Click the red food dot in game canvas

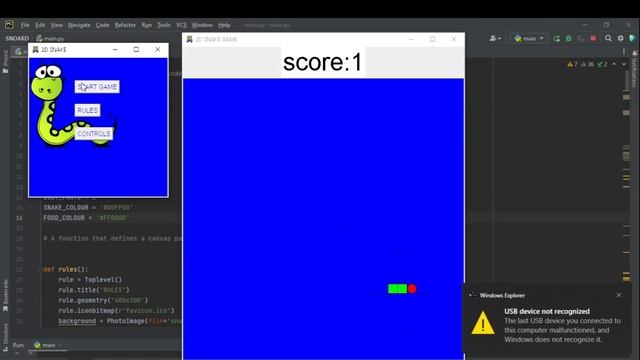click(412, 289)
